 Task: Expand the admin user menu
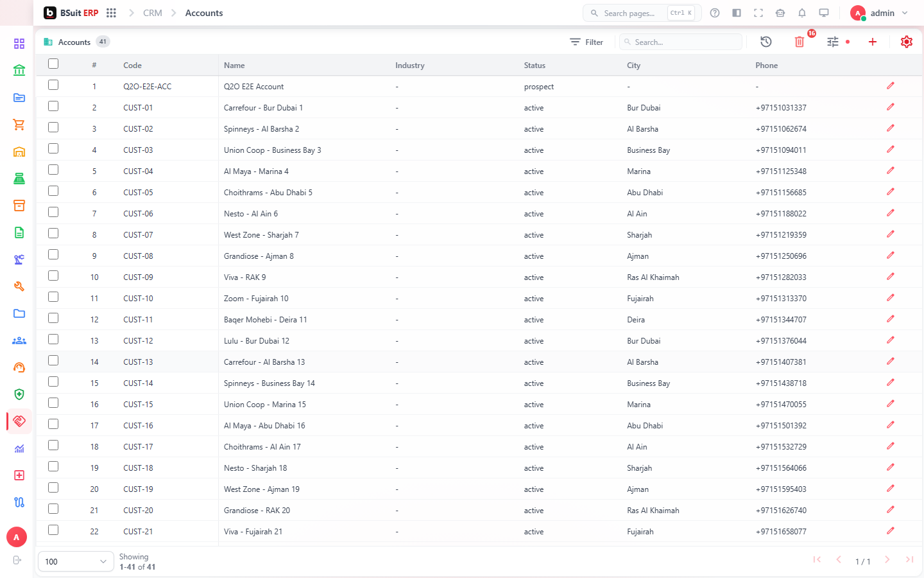(879, 13)
